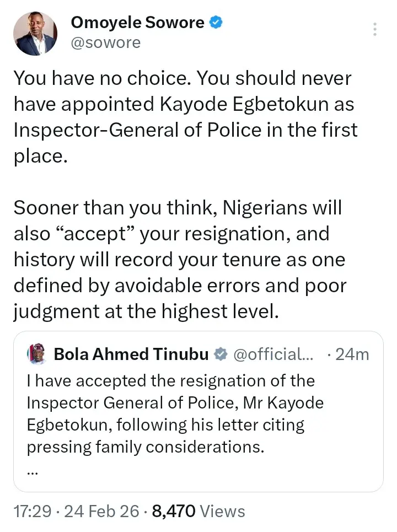Click "pressing family considerations" in quoted text
397x532 pixels.
pos(146,447)
